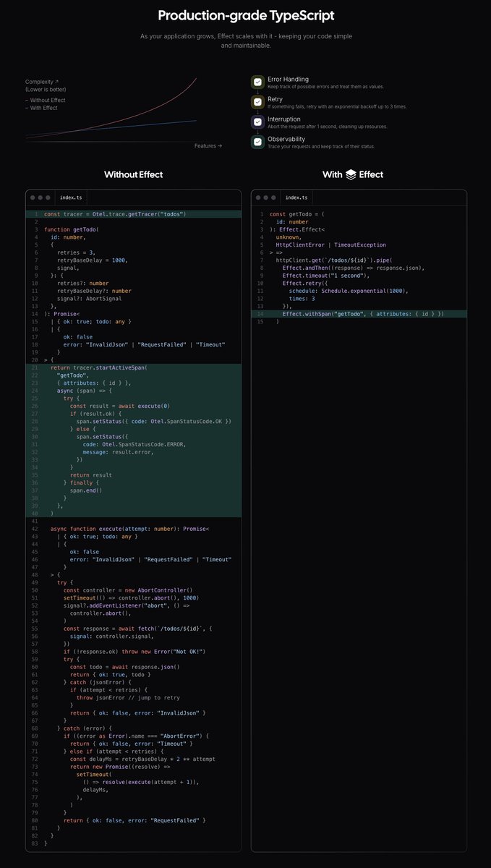The image size is (491, 868).
Task: Click the '– With Effect' chart legend entry
Action: point(42,108)
